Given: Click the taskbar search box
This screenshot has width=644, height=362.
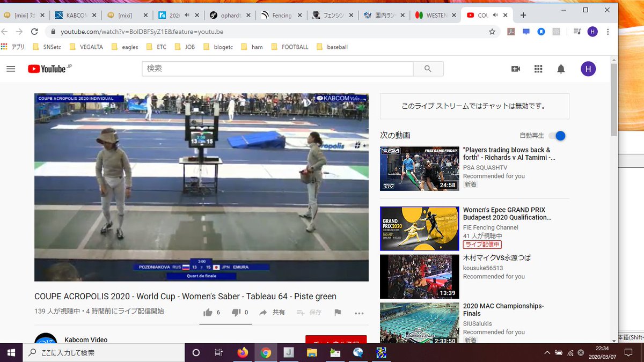Looking at the screenshot, I should [x=104, y=352].
